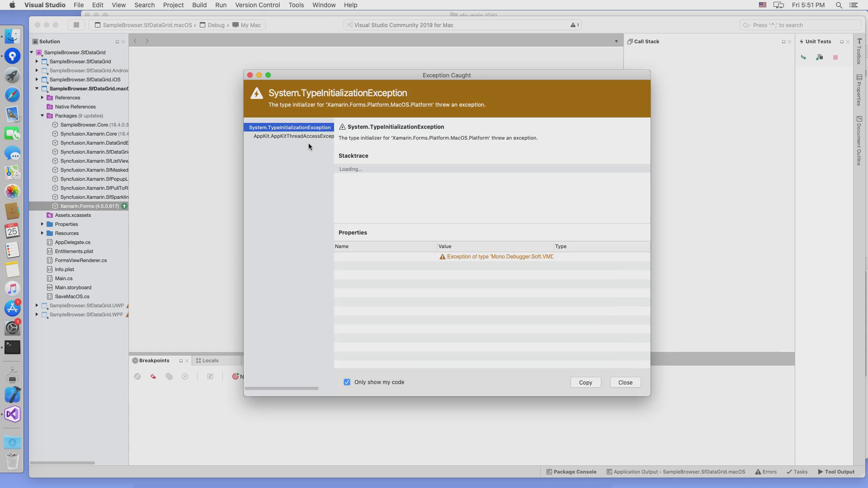Close the Exception Caught dialog
This screenshot has height=488, width=868.
tap(625, 382)
